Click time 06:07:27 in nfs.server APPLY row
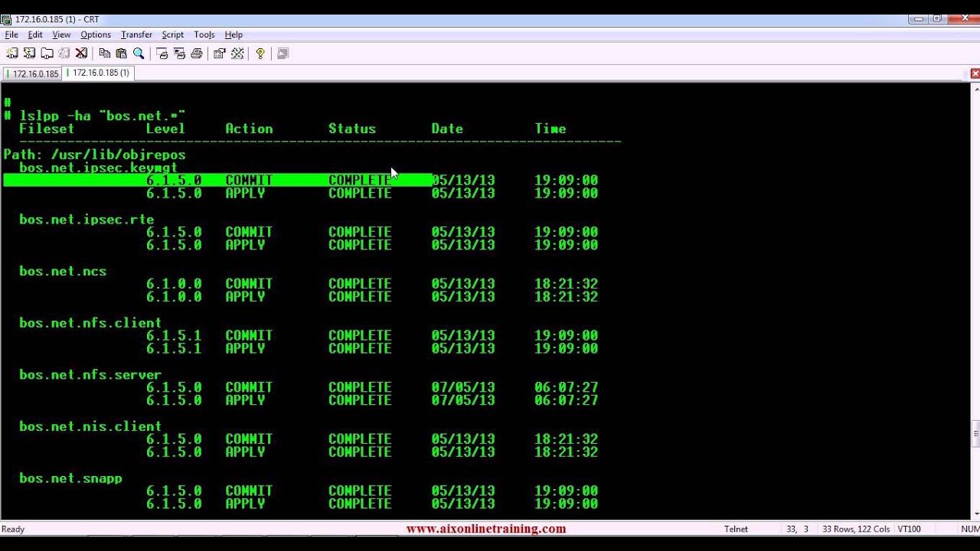 click(567, 400)
